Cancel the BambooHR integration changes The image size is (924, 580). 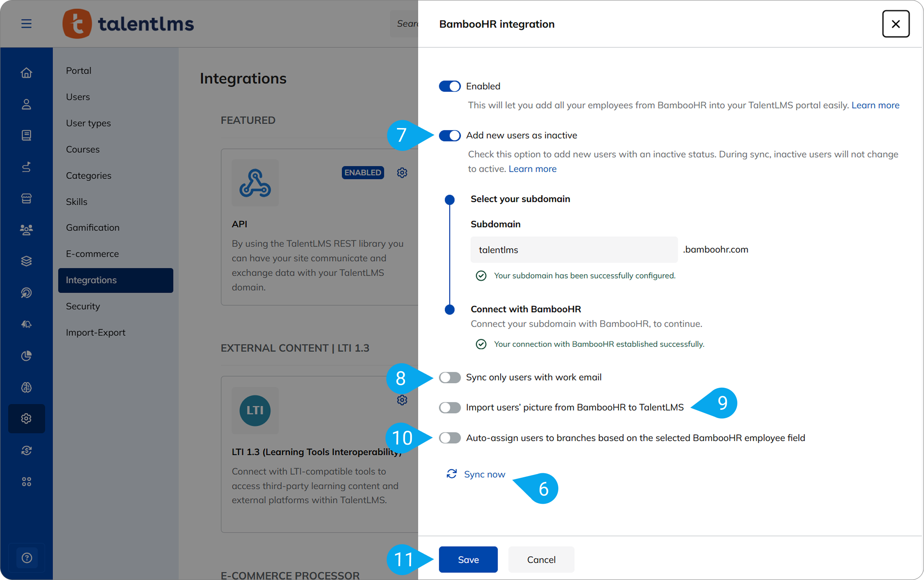click(x=541, y=560)
